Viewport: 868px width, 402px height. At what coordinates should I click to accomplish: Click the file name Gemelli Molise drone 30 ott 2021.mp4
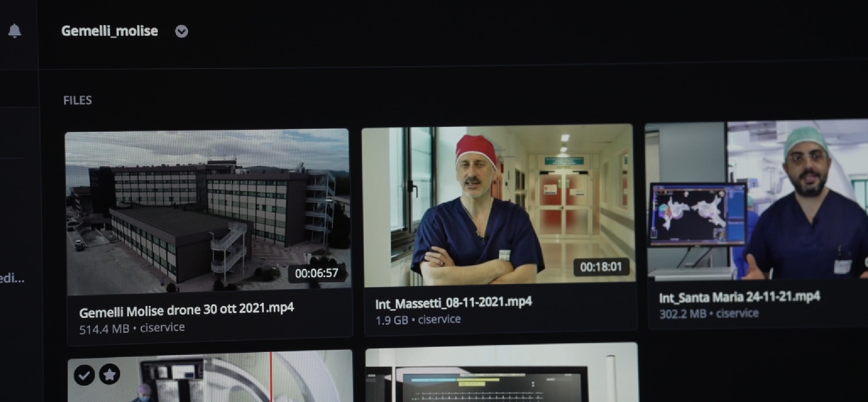[186, 310]
